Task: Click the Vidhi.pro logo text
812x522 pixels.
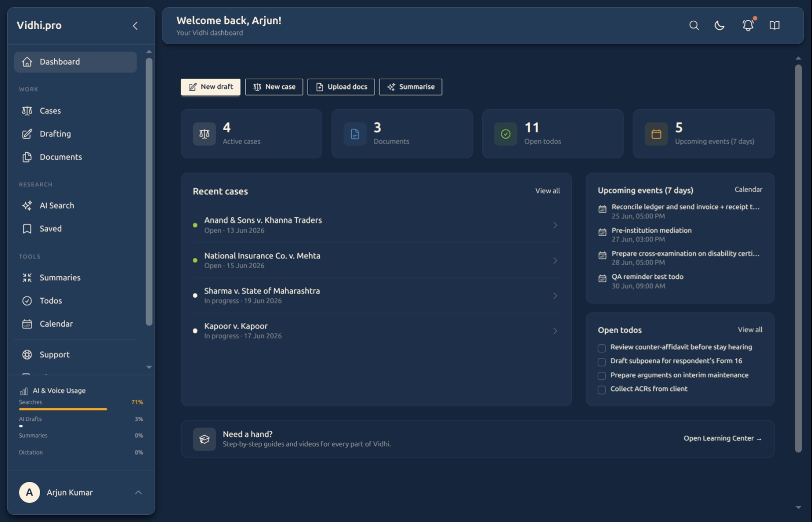Action: point(39,25)
